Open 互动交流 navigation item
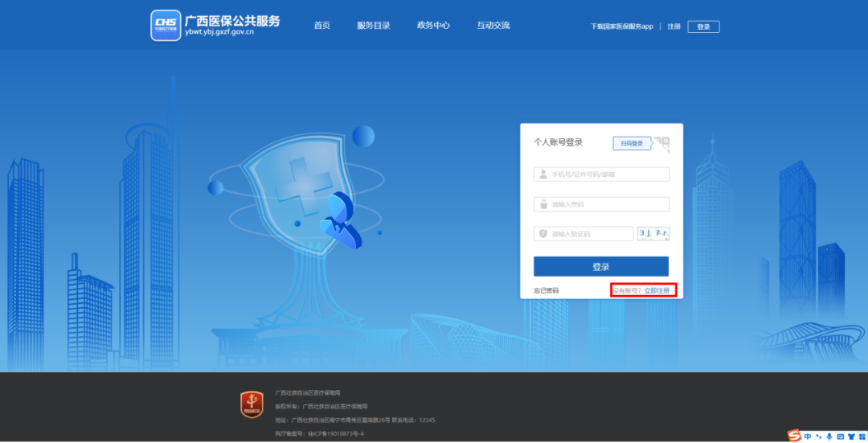The image size is (868, 443). click(493, 26)
